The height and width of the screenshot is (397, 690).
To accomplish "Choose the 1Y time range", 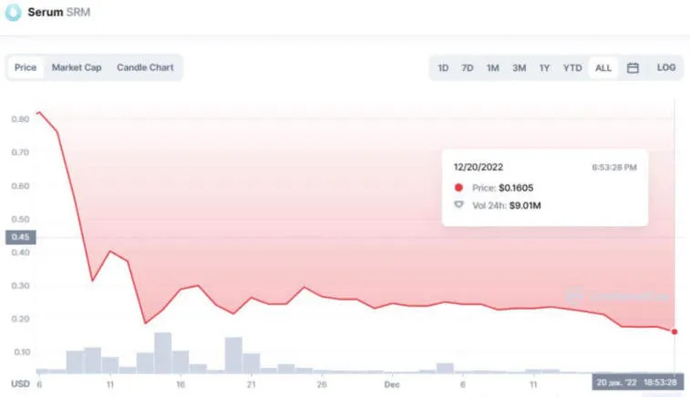I will click(x=545, y=68).
